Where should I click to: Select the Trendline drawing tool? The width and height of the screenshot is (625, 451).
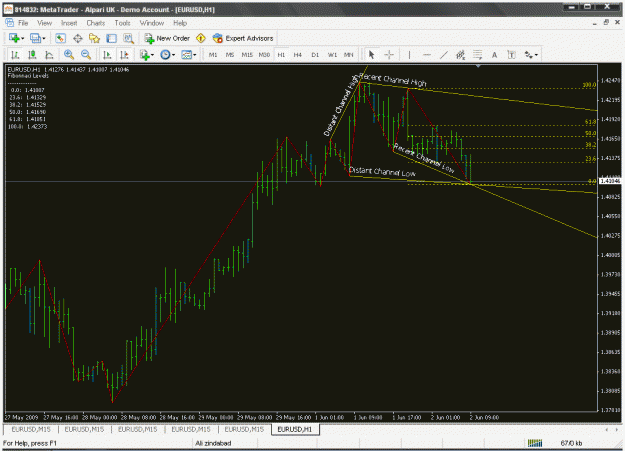coord(443,55)
